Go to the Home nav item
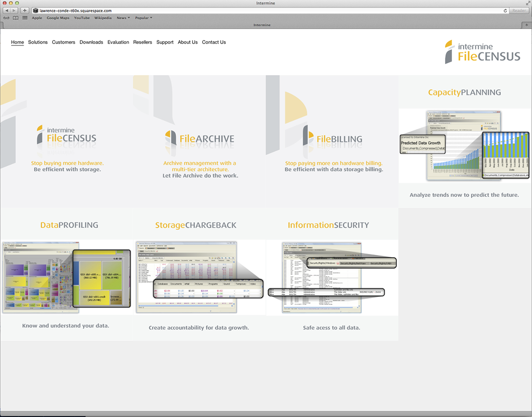Viewport: 532px width, 417px height. (17, 42)
